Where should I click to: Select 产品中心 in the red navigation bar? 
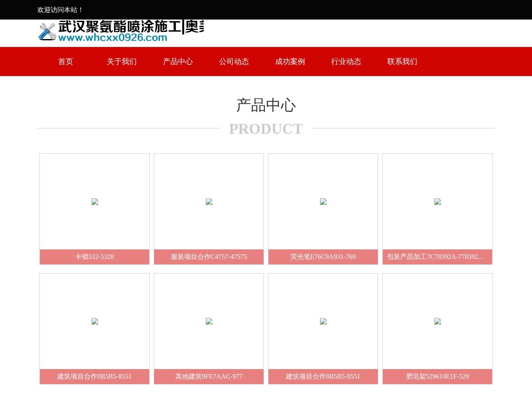click(x=178, y=62)
